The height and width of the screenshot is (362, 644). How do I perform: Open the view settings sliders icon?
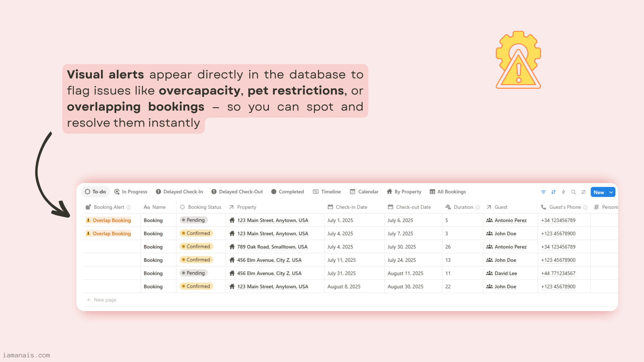coord(584,192)
